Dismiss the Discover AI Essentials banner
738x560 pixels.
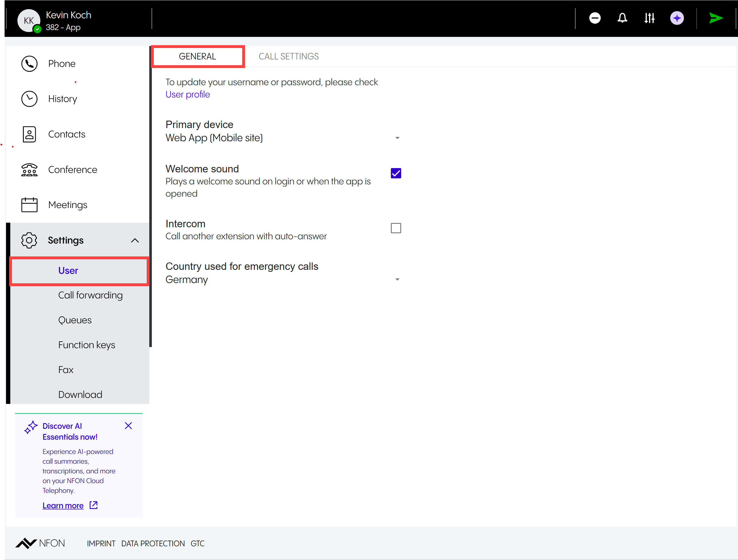[x=128, y=426]
